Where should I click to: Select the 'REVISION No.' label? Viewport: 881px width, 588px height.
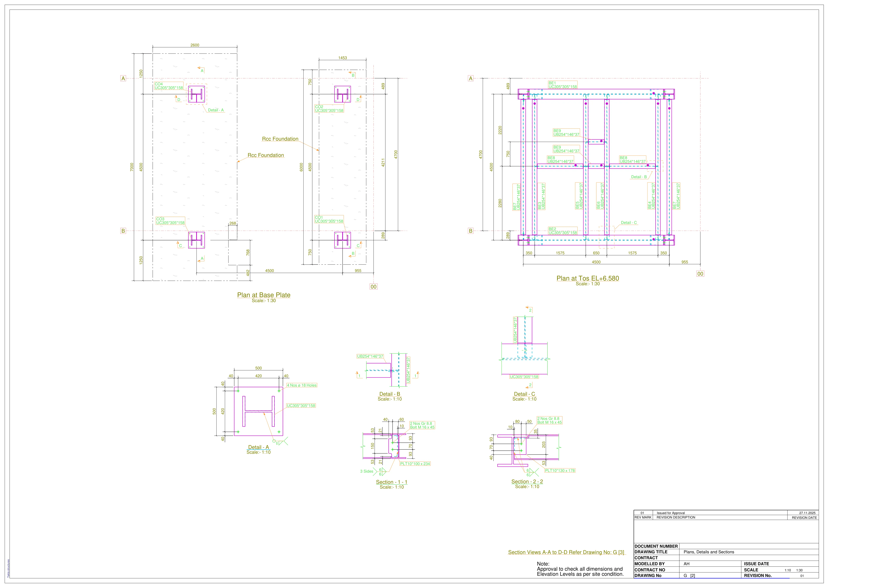pyautogui.click(x=758, y=575)
